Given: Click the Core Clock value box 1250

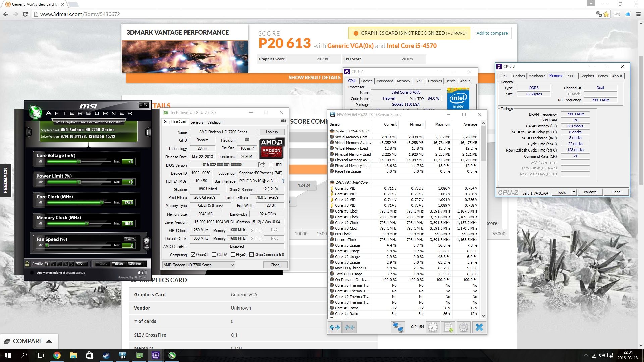Looking at the screenshot, I should 128,203.
